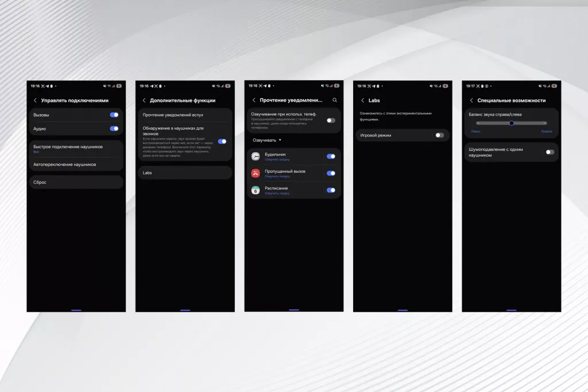Open Быстрое подключение наушников setting
This screenshot has width=588, height=392.
[76, 149]
